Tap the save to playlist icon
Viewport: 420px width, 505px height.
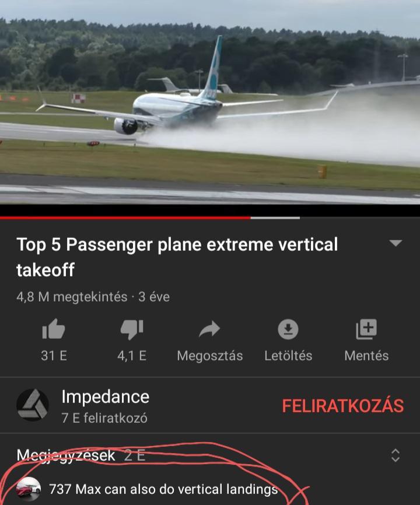366,329
